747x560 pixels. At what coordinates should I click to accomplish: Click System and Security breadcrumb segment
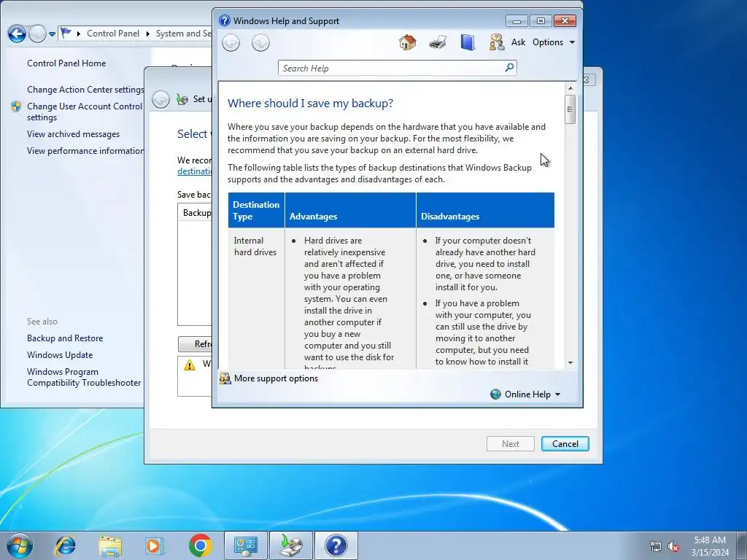(x=183, y=34)
